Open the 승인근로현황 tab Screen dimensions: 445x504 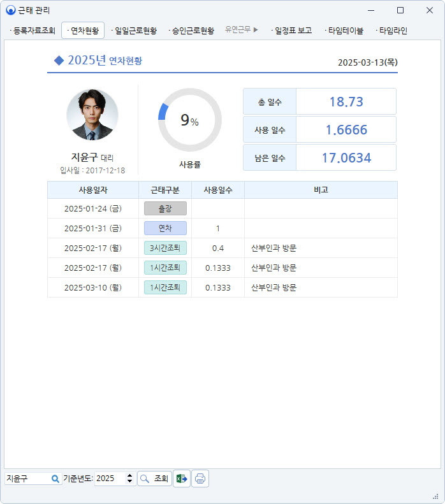[x=192, y=30]
